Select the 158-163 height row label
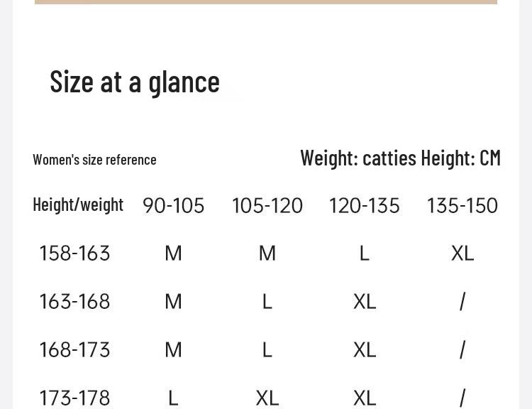 [74, 253]
